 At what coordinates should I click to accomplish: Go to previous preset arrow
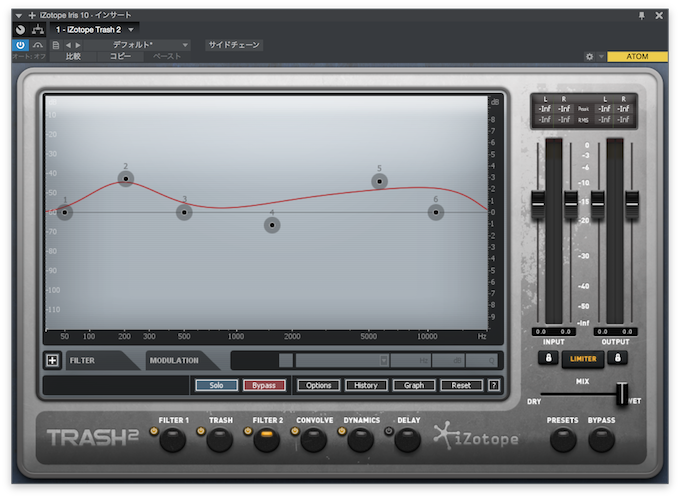pyautogui.click(x=68, y=45)
